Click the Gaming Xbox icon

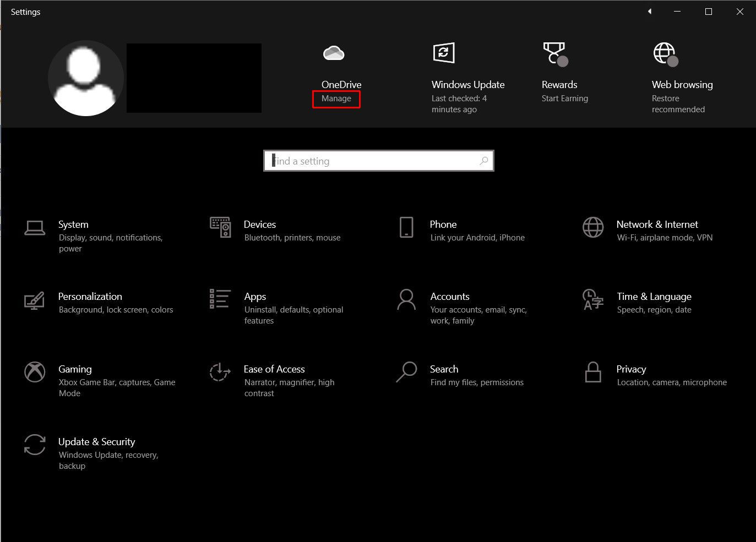(x=35, y=372)
